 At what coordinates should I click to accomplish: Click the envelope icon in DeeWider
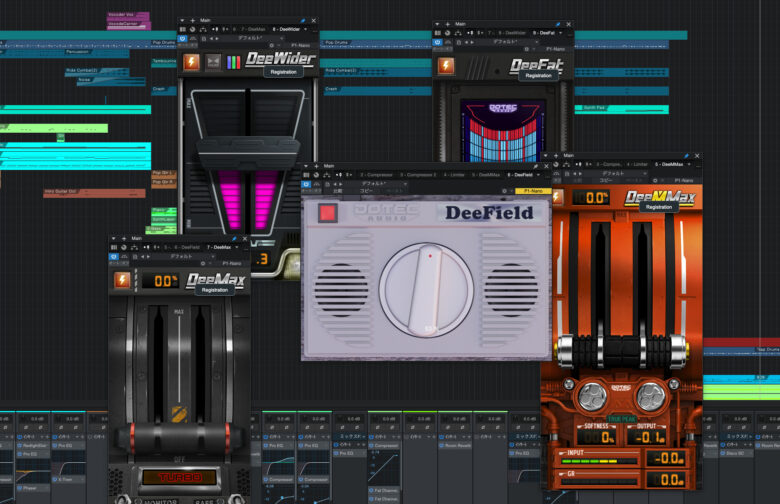pyautogui.click(x=213, y=62)
